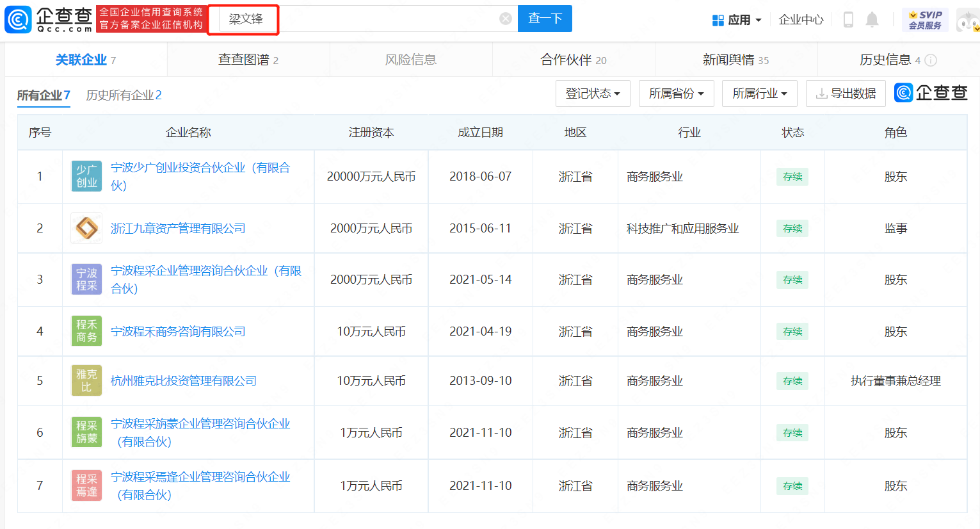Click the 程采旃蒙 company logo
The image size is (980, 529).
click(86, 432)
